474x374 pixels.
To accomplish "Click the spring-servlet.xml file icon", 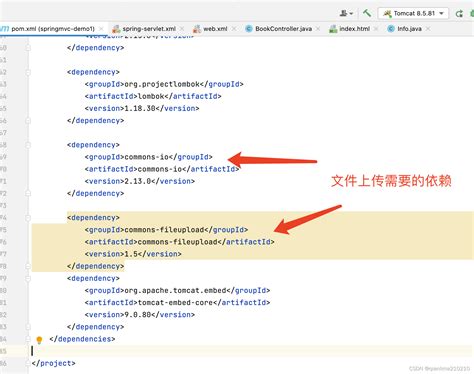I will 116,29.
